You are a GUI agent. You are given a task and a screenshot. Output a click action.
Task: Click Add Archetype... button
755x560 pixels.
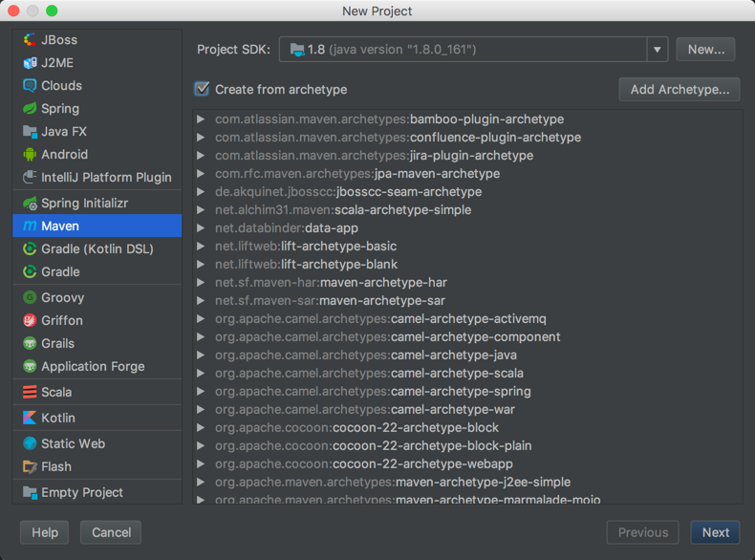(x=679, y=89)
